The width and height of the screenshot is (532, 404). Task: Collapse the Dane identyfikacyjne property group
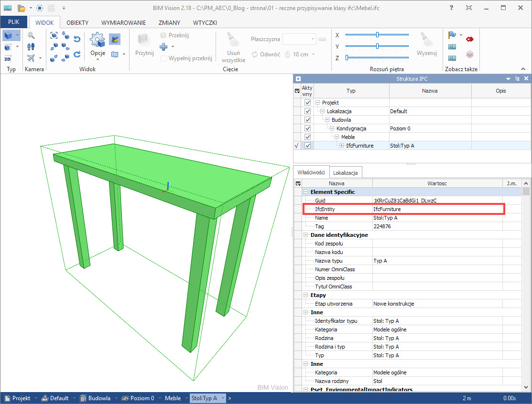click(305, 235)
